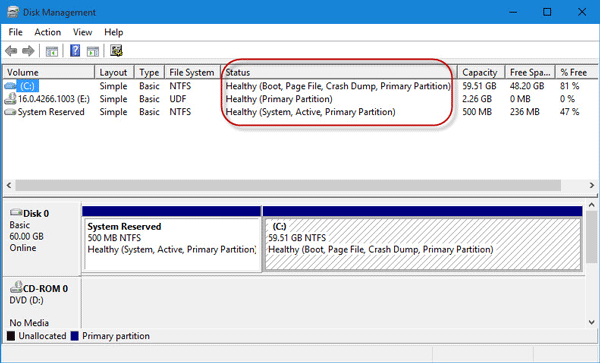This screenshot has height=363, width=600.
Task: Sort by the Free Space column header
Action: [x=530, y=72]
